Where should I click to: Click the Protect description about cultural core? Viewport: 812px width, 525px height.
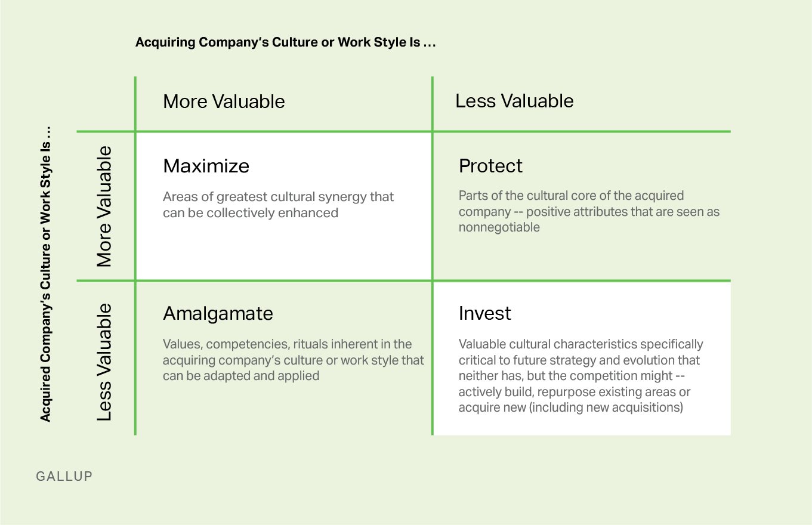589,211
